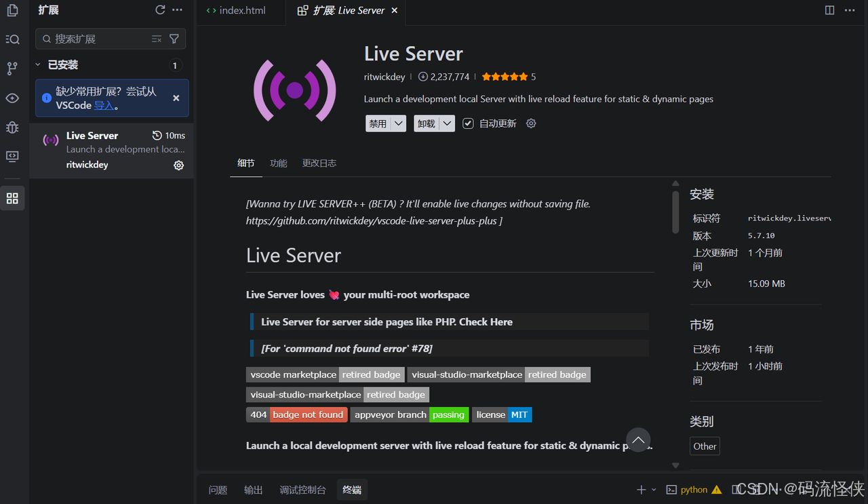Click the size value 15.09 MB
Viewport: 868px width, 504px height.
pos(767,284)
